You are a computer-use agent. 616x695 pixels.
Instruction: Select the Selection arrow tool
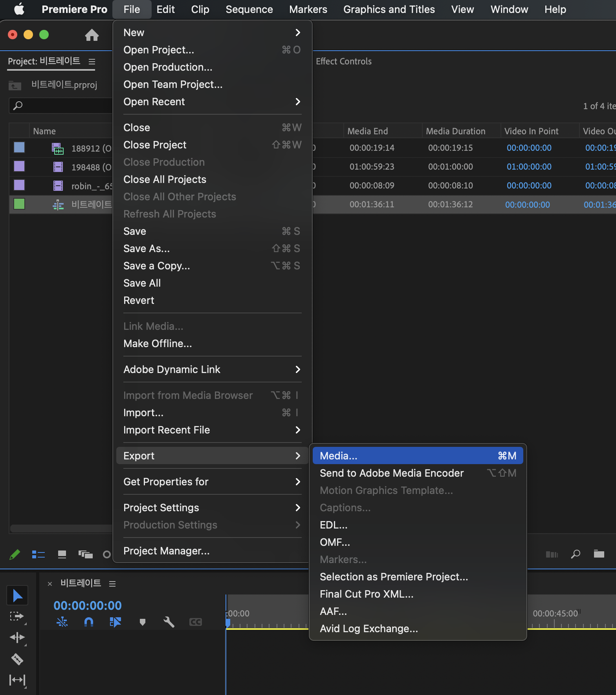click(x=17, y=596)
